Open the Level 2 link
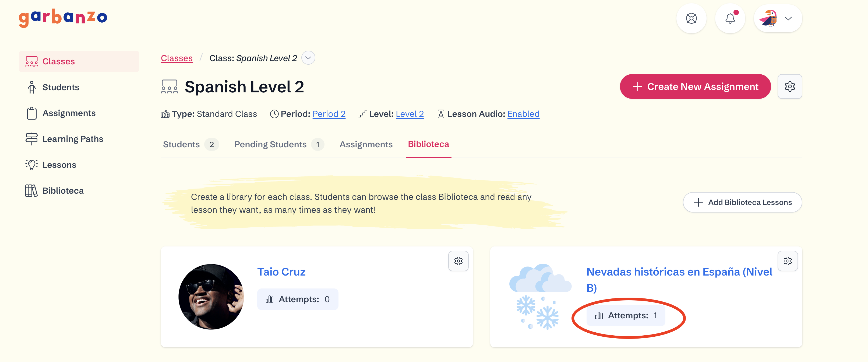868x362 pixels. (x=410, y=114)
